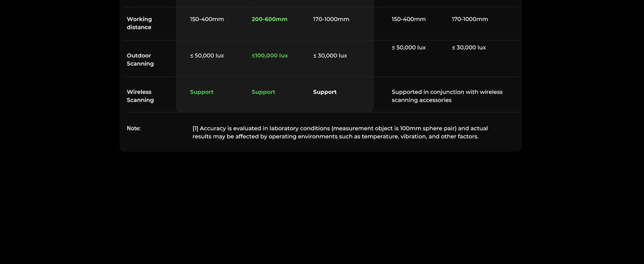Click the ≤ 50,000 lux value in the right section
The width and height of the screenshot is (644, 264).
409,48
